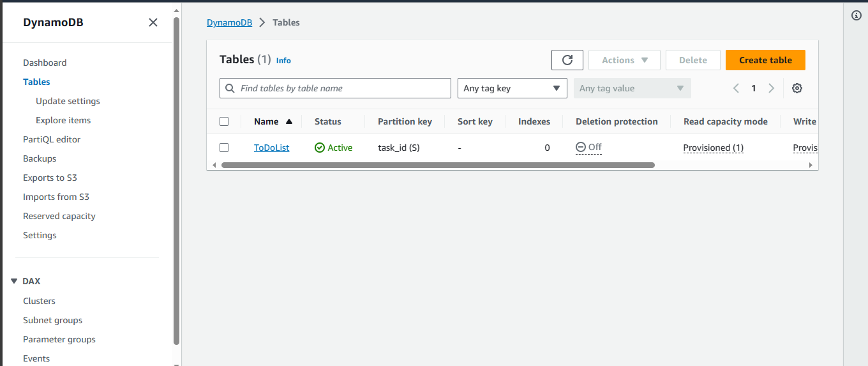This screenshot has width=868, height=366.
Task: Open Explore items
Action: click(63, 120)
